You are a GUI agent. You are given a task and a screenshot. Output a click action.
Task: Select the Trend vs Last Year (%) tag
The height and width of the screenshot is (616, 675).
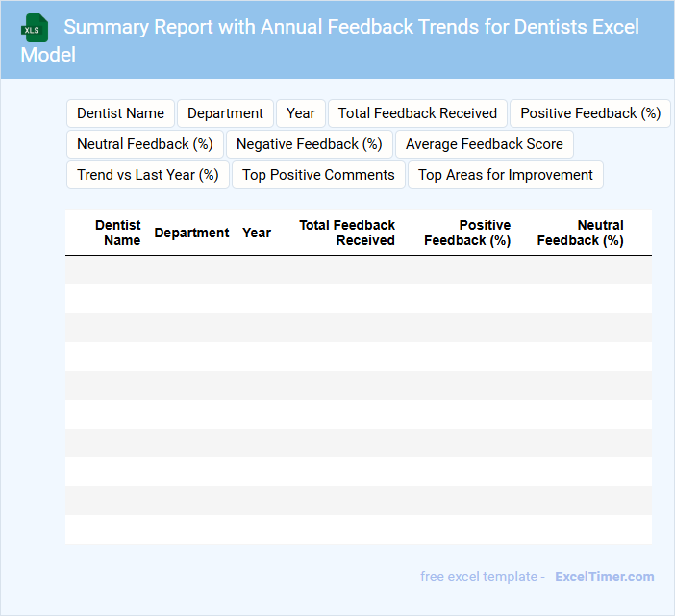[x=148, y=175]
